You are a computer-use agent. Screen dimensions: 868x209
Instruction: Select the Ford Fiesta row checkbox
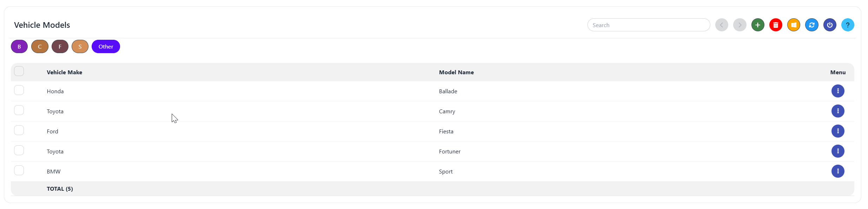19,130
